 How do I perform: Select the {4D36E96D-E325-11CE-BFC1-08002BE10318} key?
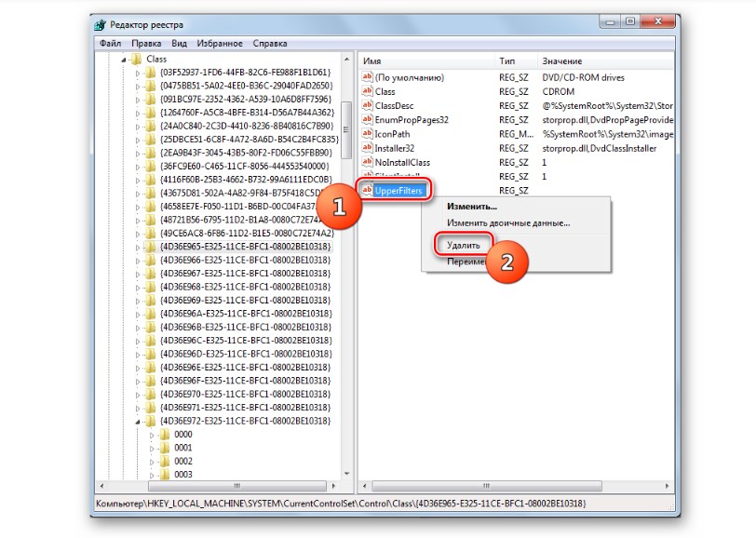246,354
